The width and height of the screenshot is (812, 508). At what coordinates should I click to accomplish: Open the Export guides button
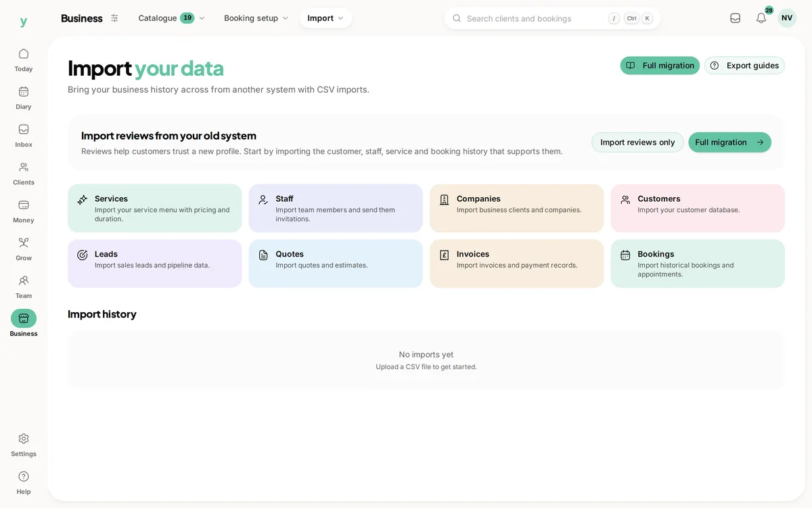coord(744,66)
